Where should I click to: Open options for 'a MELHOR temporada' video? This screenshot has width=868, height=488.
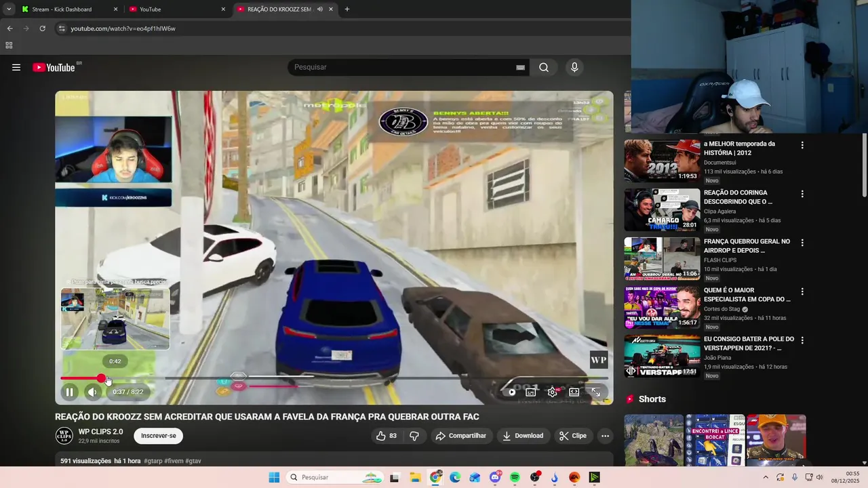pyautogui.click(x=802, y=145)
